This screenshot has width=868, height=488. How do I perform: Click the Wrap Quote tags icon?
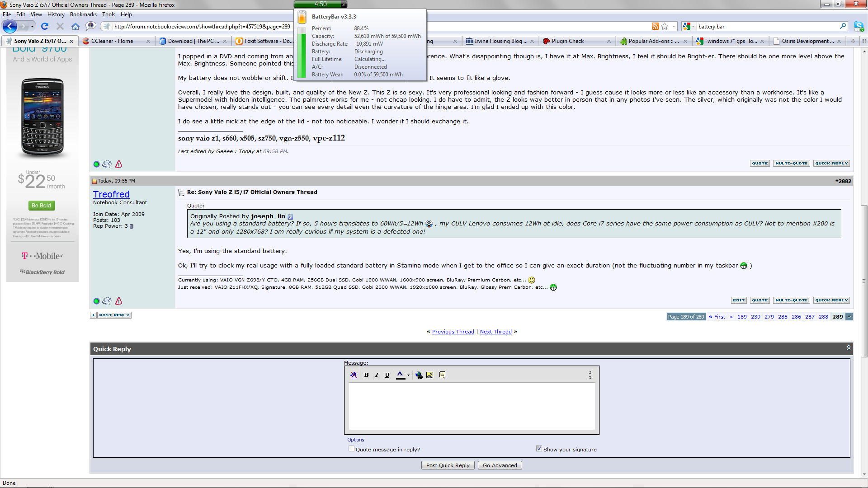pos(442,375)
